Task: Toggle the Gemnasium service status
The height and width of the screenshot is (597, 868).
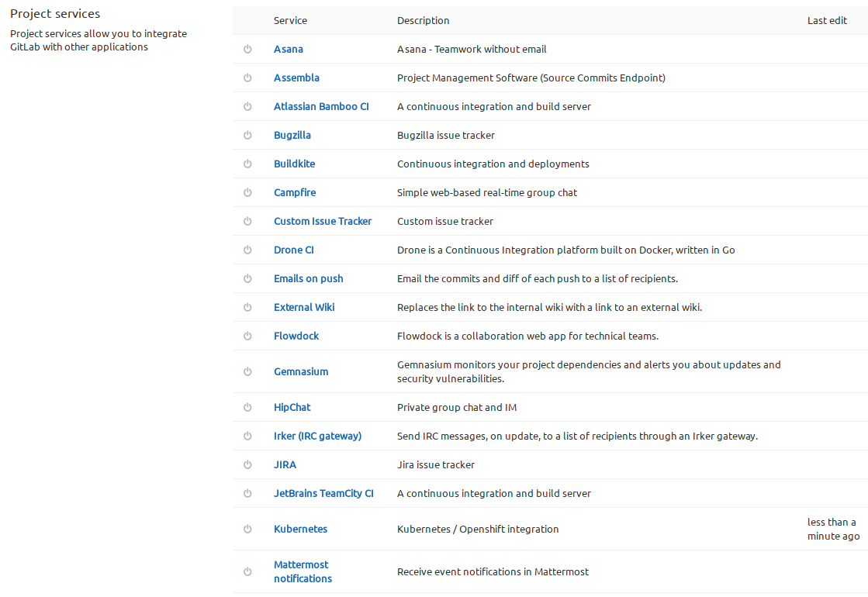Action: pyautogui.click(x=247, y=371)
